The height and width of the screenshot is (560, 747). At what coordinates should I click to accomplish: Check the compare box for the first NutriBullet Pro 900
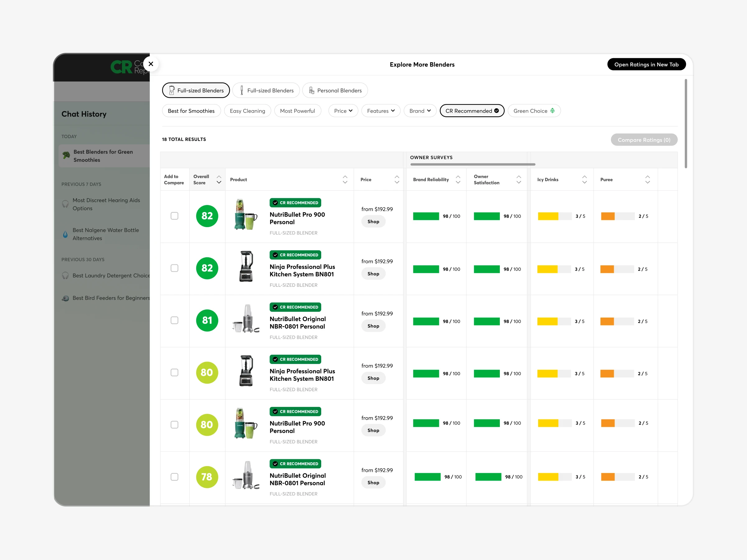pos(174,216)
